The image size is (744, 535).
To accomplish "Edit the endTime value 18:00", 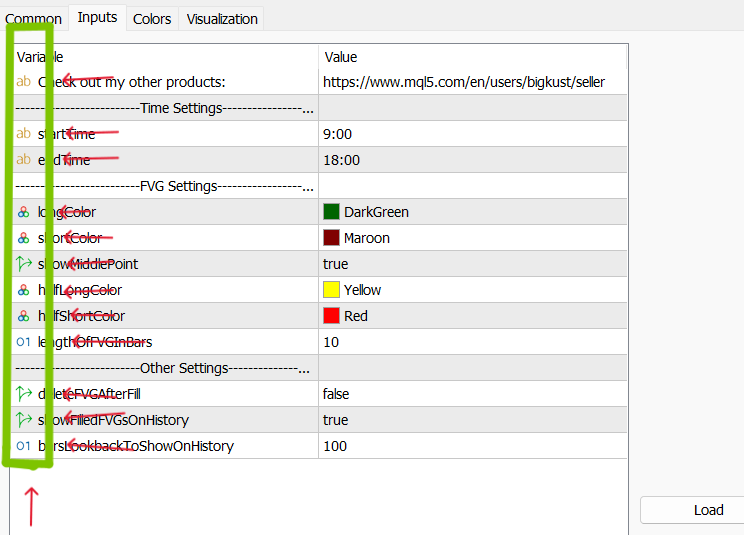I will (x=342, y=160).
